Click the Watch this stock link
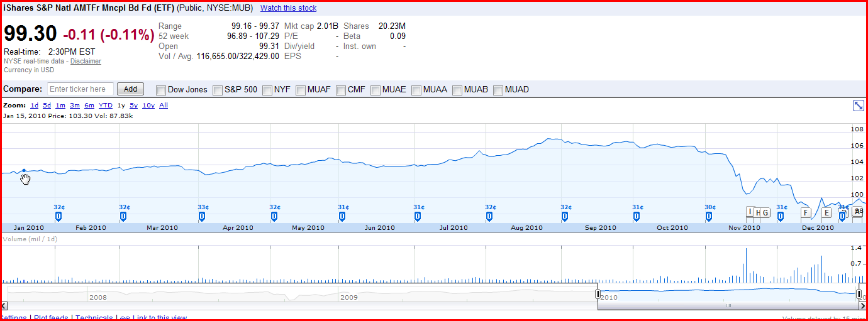This screenshot has width=868, height=321. [288, 8]
